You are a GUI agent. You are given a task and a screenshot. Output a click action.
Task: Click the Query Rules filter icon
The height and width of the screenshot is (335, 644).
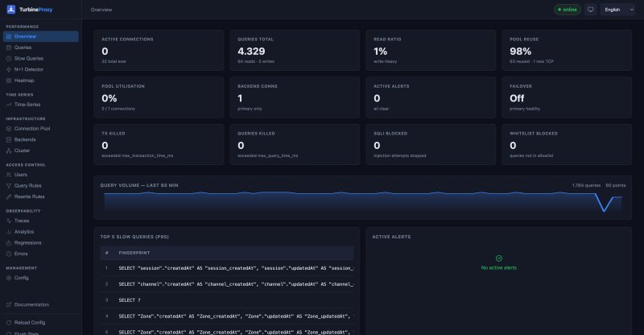coord(9,186)
